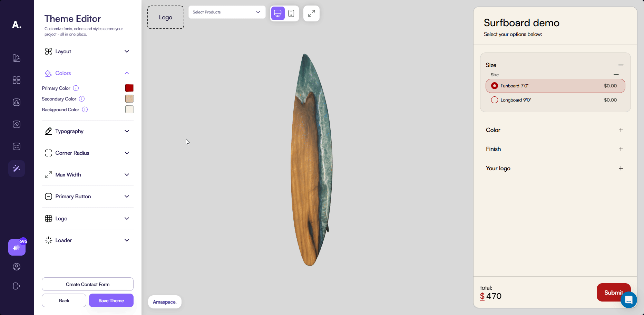644x315 pixels.
Task: Click the Save Theme button
Action: [111, 300]
